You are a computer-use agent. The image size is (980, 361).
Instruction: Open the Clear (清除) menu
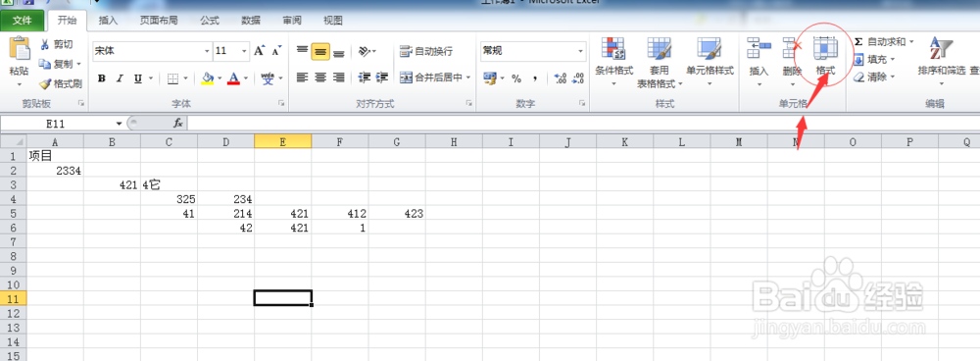tap(874, 77)
